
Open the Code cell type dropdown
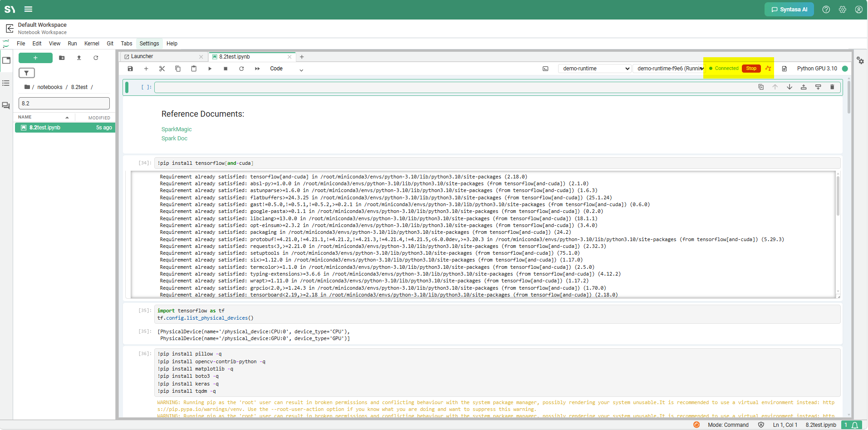click(x=286, y=69)
